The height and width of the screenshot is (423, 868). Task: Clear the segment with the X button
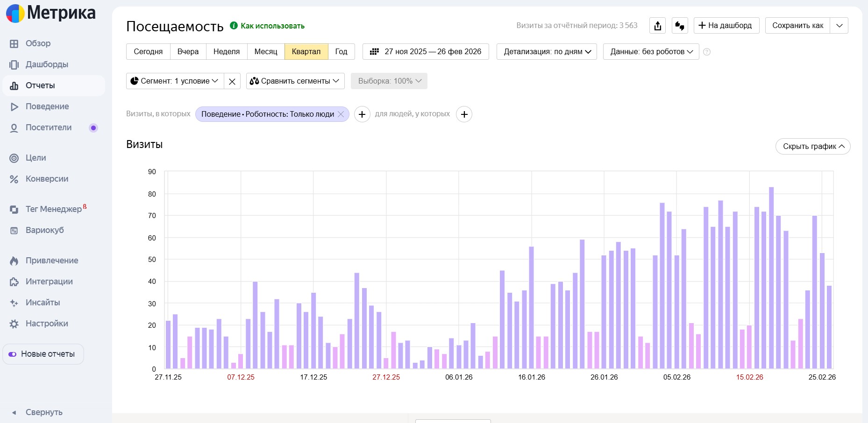(x=232, y=81)
